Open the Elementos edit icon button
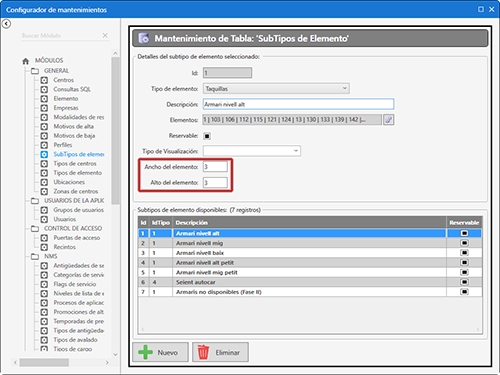 click(x=388, y=120)
